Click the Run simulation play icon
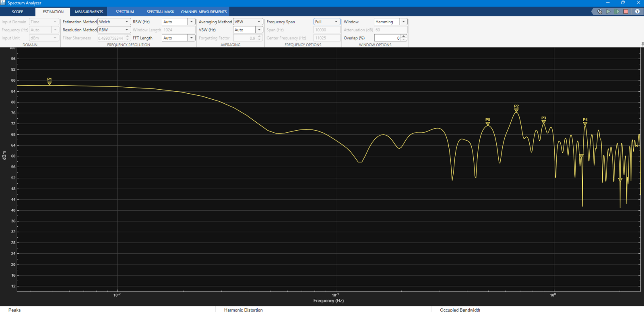 (608, 12)
